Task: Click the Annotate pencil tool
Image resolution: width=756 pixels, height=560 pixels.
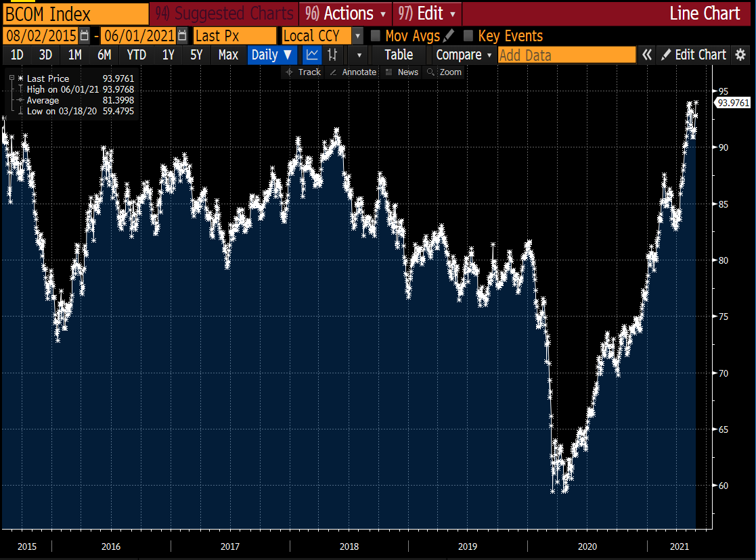Action: click(353, 72)
